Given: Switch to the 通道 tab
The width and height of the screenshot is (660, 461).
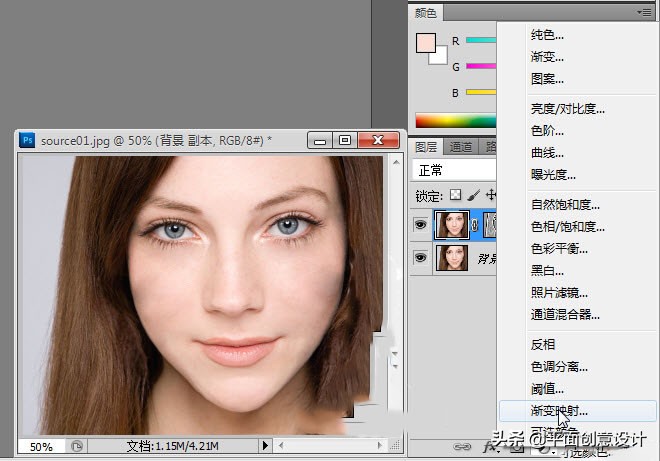Looking at the screenshot, I should point(461,146).
